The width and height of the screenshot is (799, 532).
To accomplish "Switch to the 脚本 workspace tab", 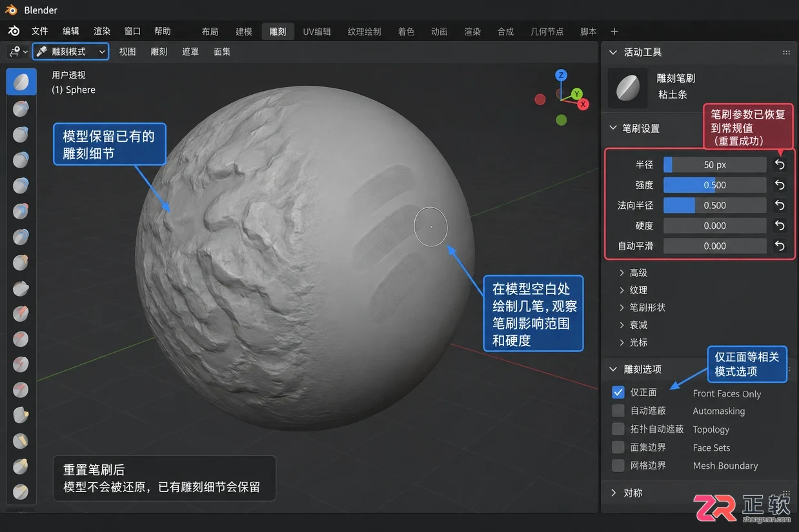I will point(588,32).
